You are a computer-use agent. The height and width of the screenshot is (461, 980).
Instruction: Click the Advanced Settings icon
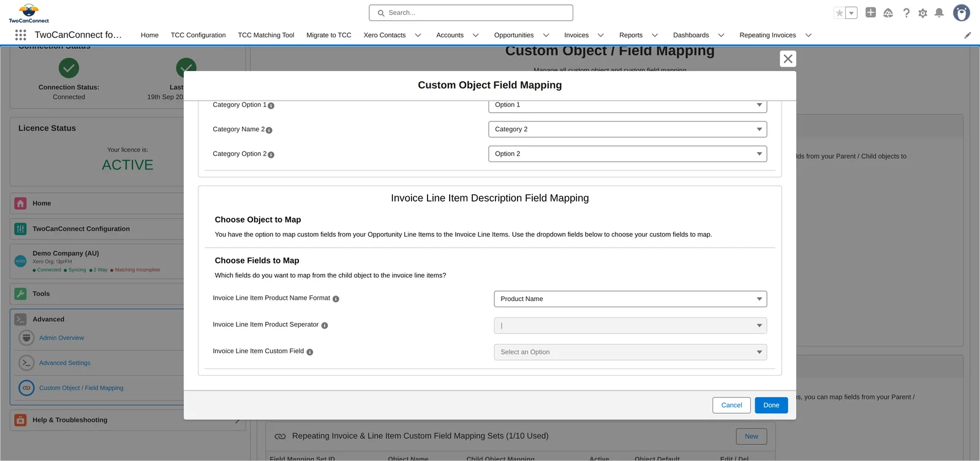[x=26, y=363]
